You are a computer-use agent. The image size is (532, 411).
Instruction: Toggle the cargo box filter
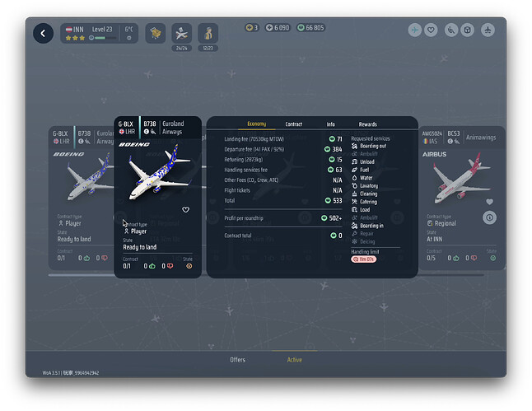[x=468, y=30]
